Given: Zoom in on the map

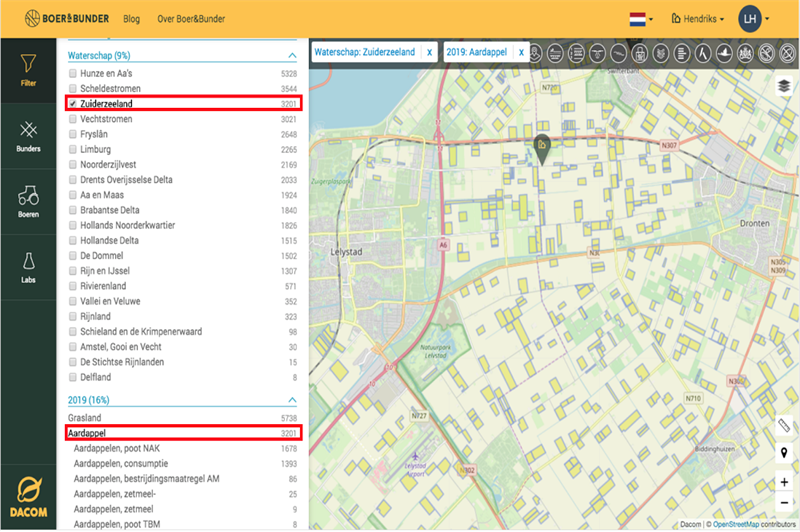Looking at the screenshot, I should point(784,482).
